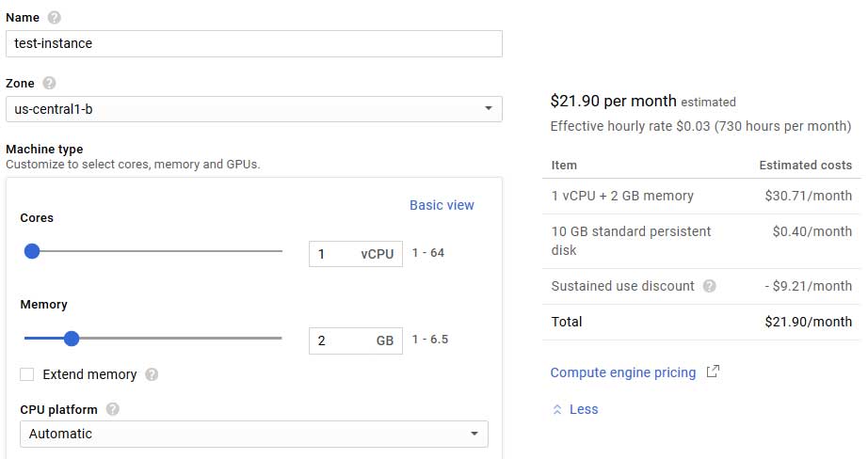Click the Memory slider handle
This screenshot has height=459, width=868.
pos(72,339)
